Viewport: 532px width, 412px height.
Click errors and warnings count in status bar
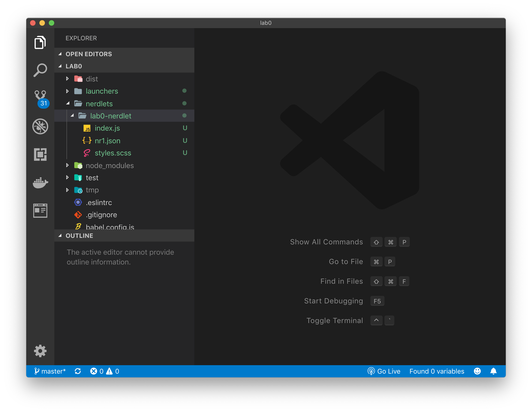click(x=104, y=371)
